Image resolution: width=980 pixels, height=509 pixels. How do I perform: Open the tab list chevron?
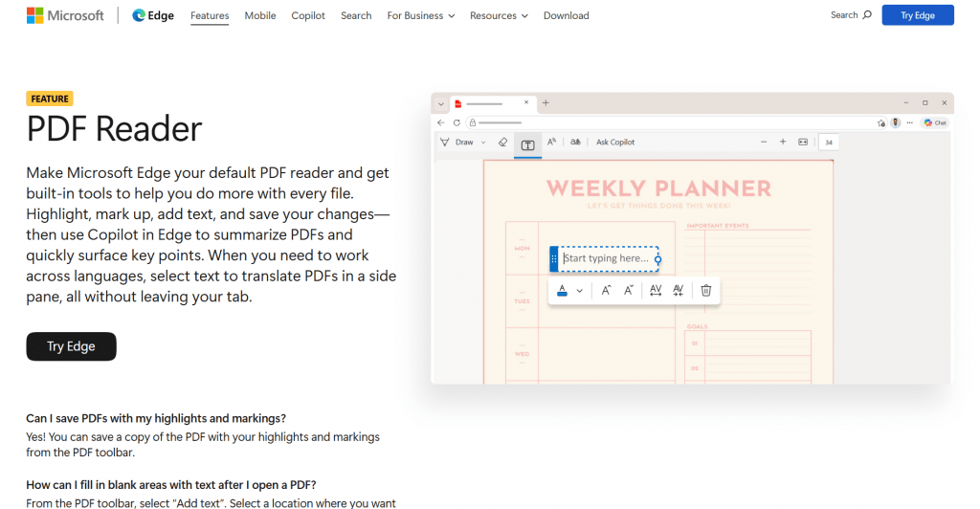click(440, 104)
